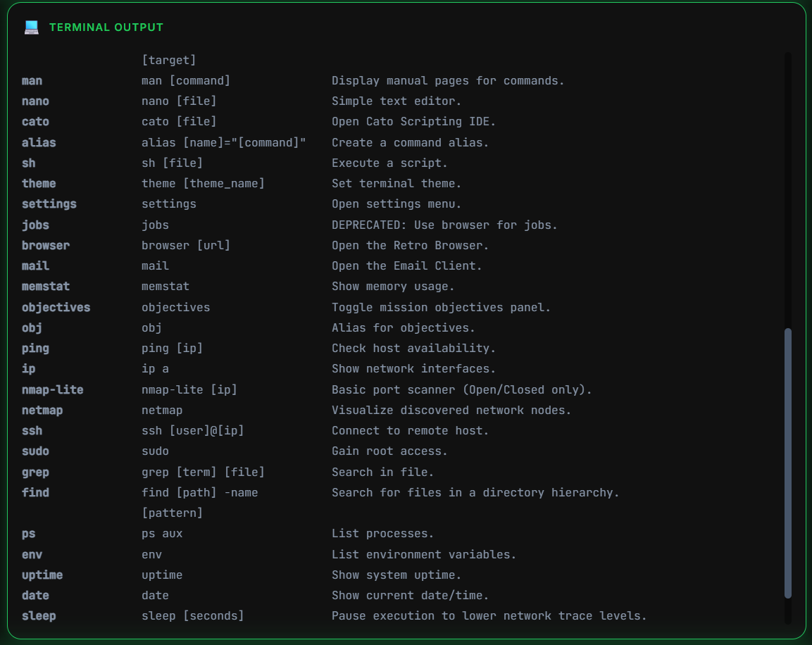This screenshot has width=812, height=645.
Task: Select the sleep command for trace levels
Action: tap(39, 615)
